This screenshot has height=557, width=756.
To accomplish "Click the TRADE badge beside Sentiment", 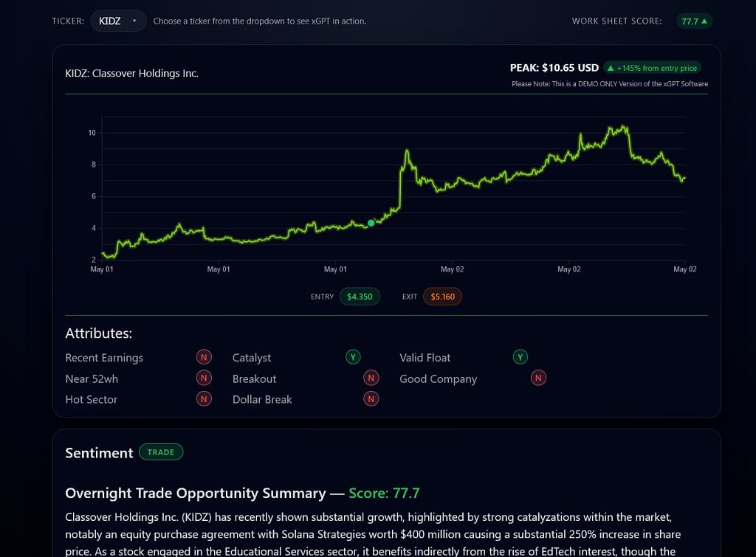I will (161, 452).
